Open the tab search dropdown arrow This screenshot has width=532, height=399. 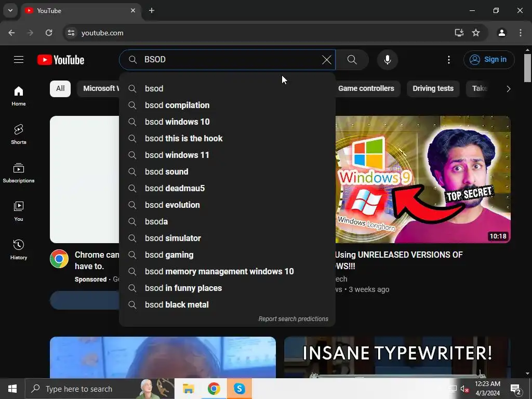click(10, 10)
